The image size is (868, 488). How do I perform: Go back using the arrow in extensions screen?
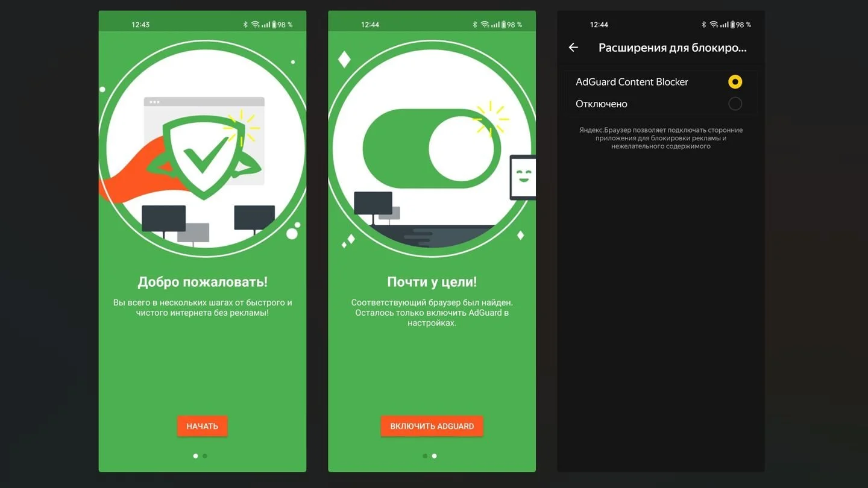point(573,48)
